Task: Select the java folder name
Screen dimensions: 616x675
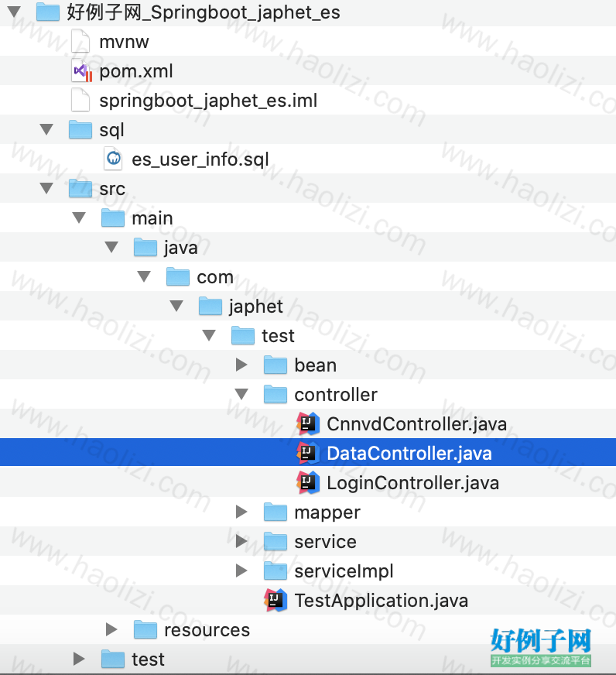Action: point(180,248)
